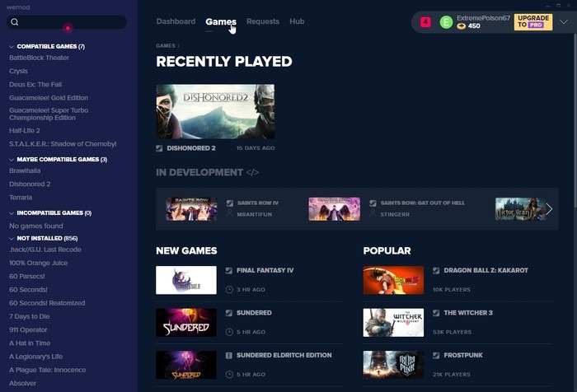
Task: Switch to the Requests tab
Action: tap(263, 21)
